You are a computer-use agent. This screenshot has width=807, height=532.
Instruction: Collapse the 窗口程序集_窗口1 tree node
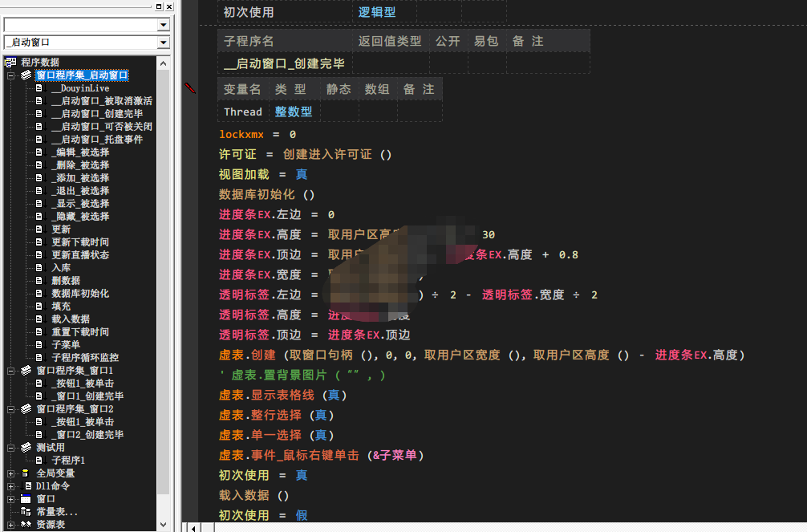pyautogui.click(x=11, y=371)
